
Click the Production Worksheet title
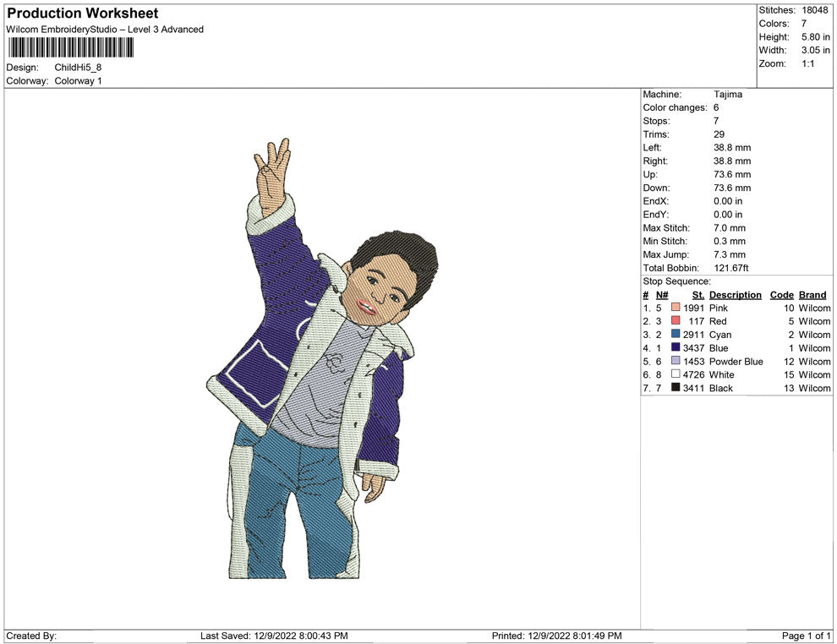click(83, 14)
